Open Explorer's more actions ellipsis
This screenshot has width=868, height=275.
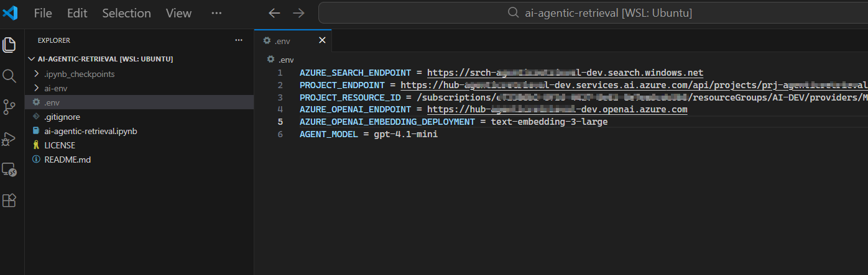239,40
